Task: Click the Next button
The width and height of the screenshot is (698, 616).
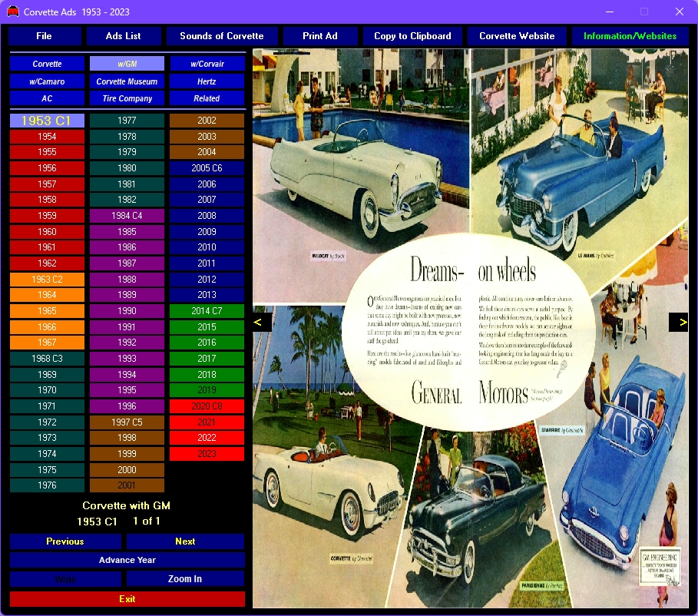Action: click(186, 541)
